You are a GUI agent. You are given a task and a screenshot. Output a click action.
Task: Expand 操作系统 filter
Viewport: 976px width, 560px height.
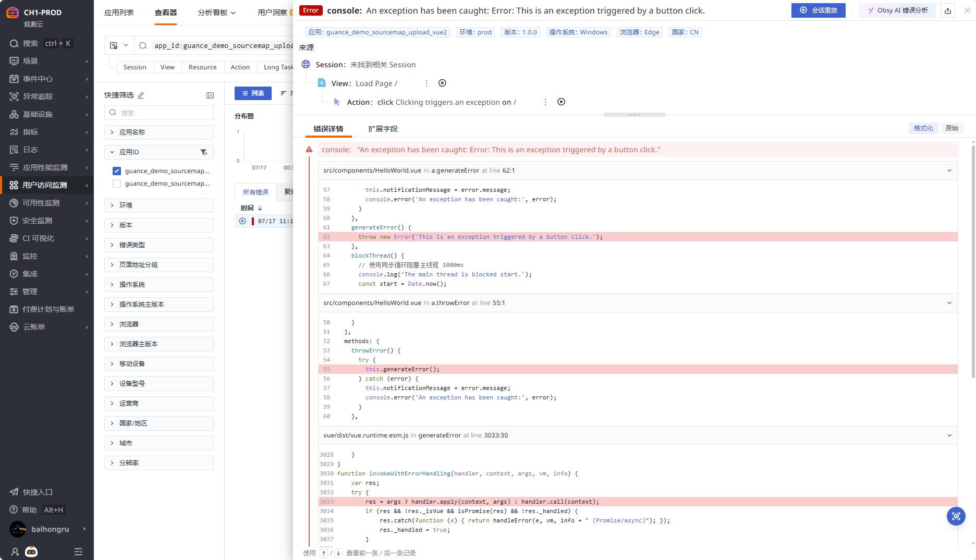pos(159,285)
